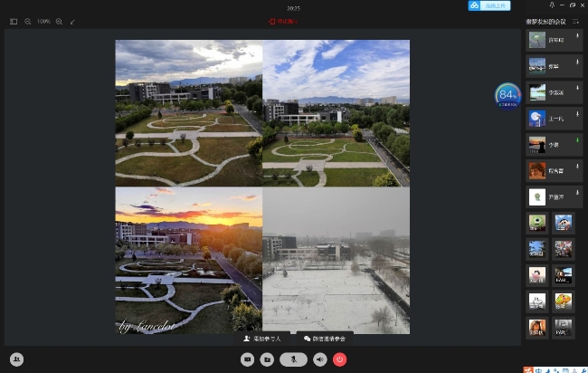
Task: Toggle the camera on or off
Action: pos(247,359)
